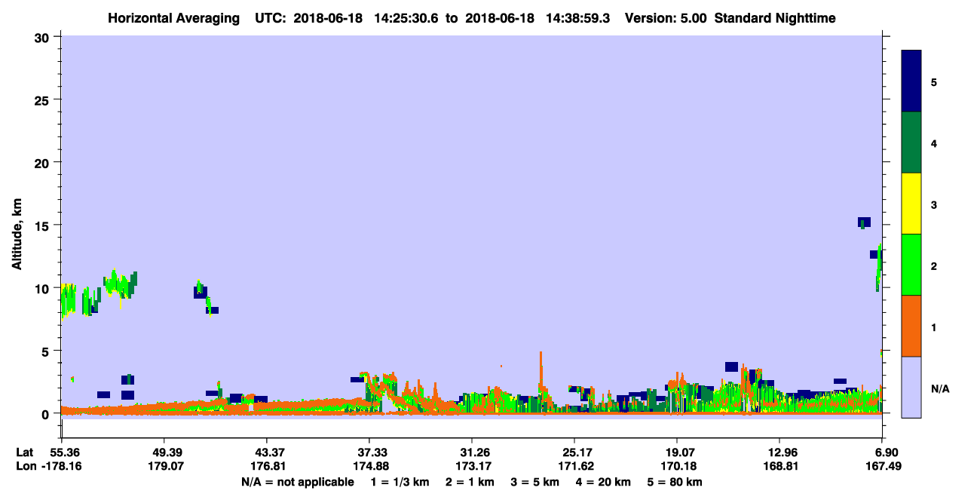The image size is (980, 503).
Task: Click the '1 = 1/3 km' legend note
Action: [x=402, y=481]
